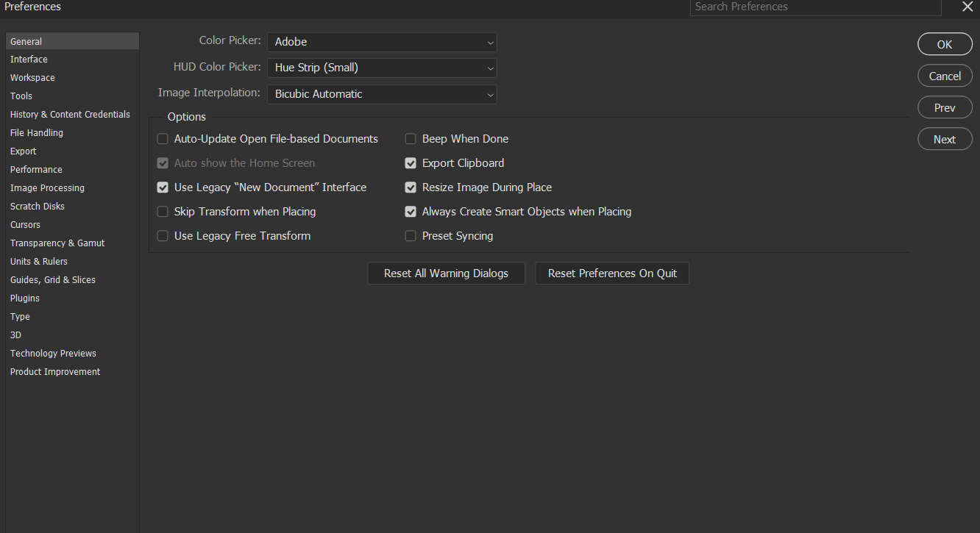Select the Cursors preferences category

point(25,224)
